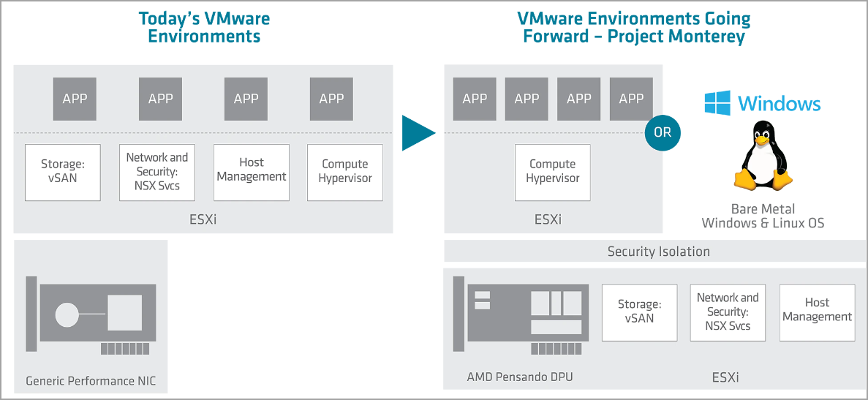868x400 pixels.
Task: Select Storage: vSAN box beside the Pensando DPU
Action: point(639,312)
